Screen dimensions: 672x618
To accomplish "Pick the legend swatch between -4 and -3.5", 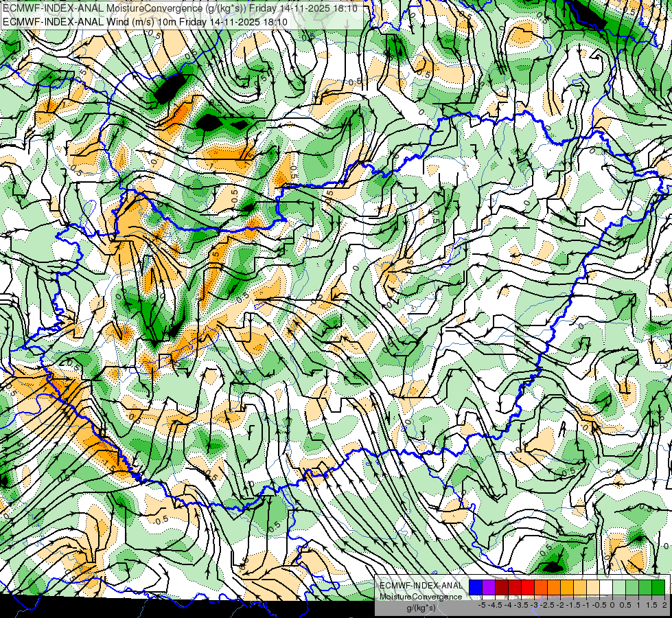I will click(x=515, y=587).
